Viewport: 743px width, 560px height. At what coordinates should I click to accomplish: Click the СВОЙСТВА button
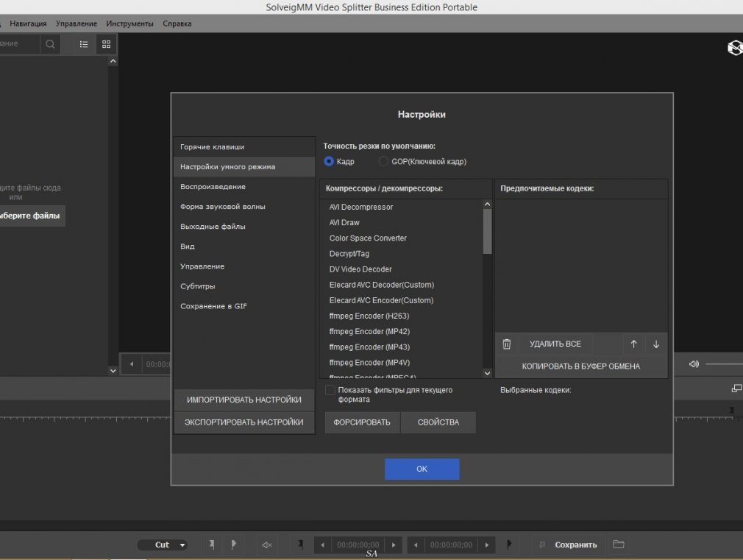tap(438, 422)
